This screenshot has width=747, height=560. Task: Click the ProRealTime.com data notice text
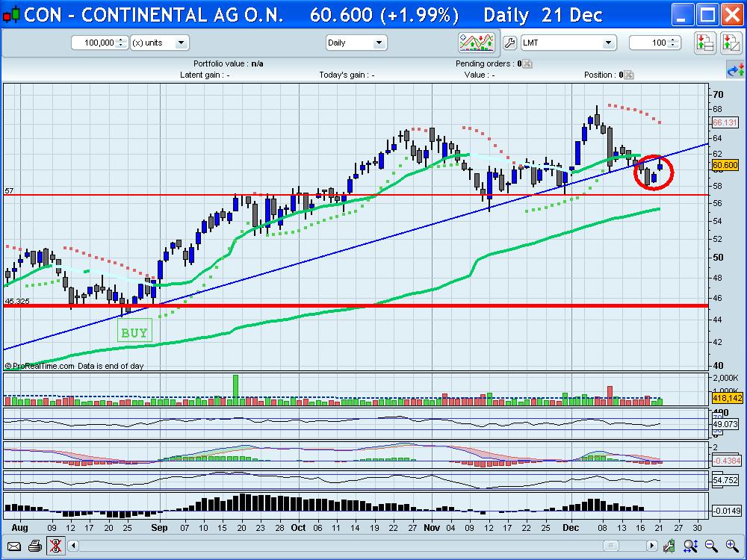(74, 366)
